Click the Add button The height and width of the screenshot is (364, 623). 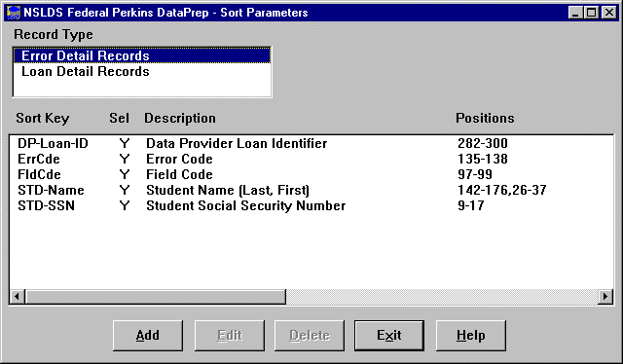point(148,336)
